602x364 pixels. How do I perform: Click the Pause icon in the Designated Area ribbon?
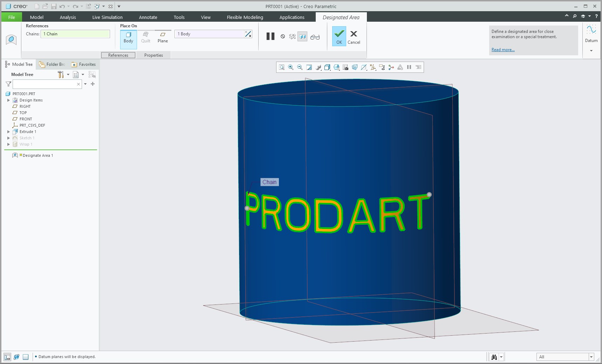pyautogui.click(x=270, y=36)
